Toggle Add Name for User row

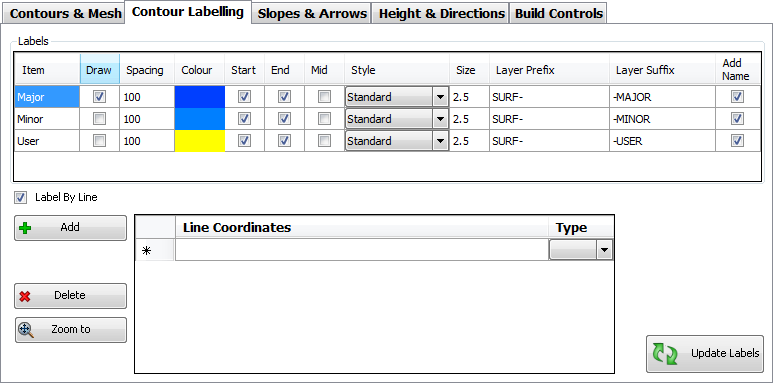tap(737, 141)
